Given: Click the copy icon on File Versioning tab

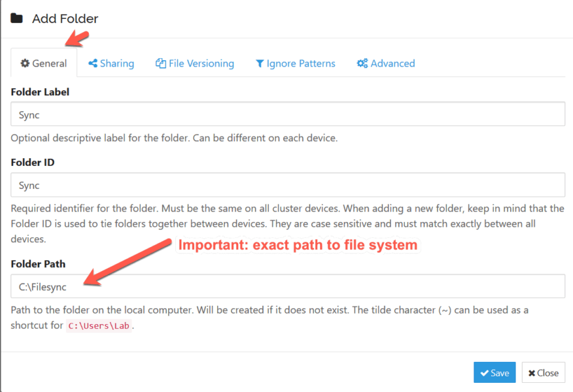Looking at the screenshot, I should [x=160, y=63].
